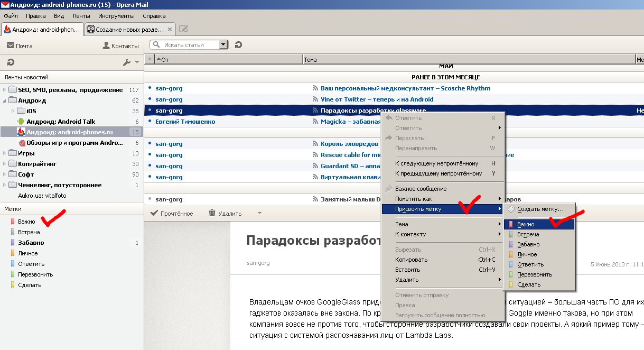Expand the Копирайтинг folder

(5, 164)
